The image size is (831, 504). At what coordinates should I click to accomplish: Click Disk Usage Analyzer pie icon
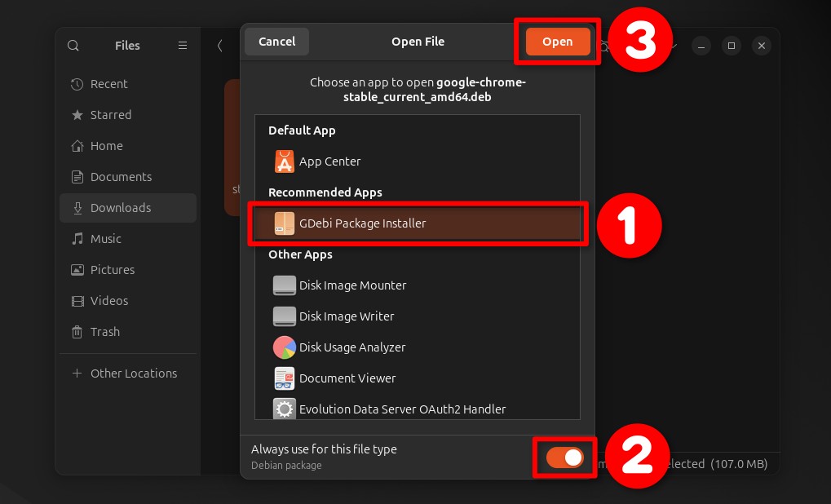(284, 347)
